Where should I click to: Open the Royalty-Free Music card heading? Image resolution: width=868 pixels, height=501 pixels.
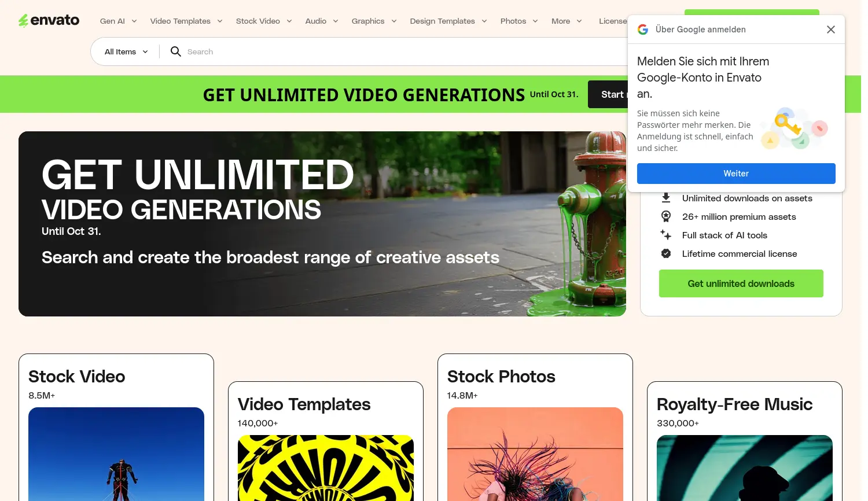coord(734,404)
